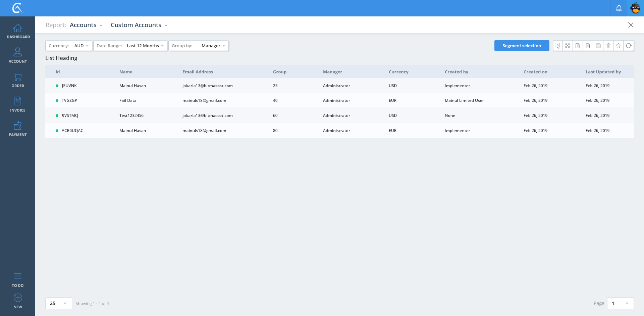Click the select-rows cursor icon in toolbar
The width and height of the screenshot is (644, 316).
[x=557, y=46]
